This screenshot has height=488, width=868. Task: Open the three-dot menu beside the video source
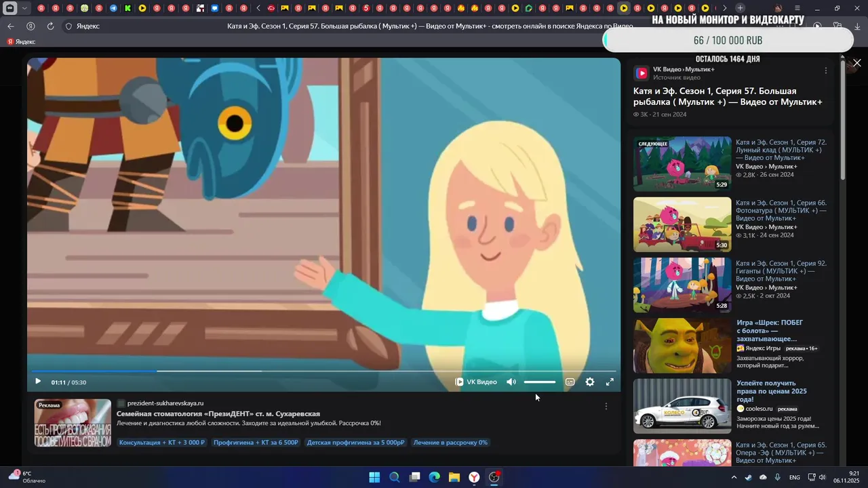[825, 70]
